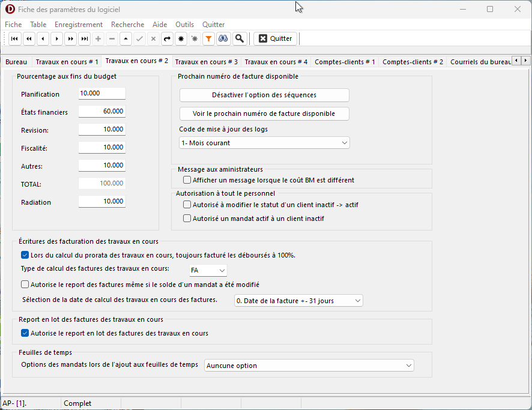Switch to 'Comptes-clients # 1' tab
Screen dimensions: 532x410
[x=345, y=62]
